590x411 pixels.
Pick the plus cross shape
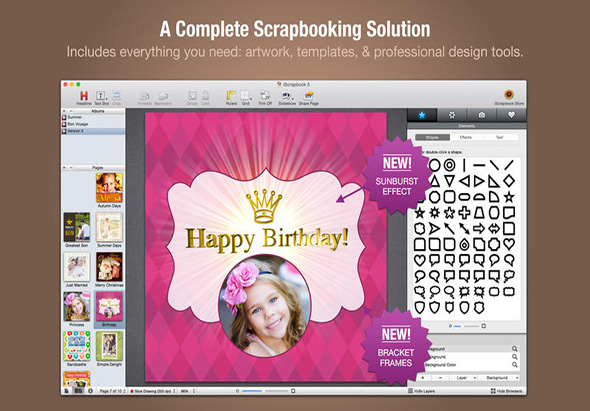coord(464,213)
